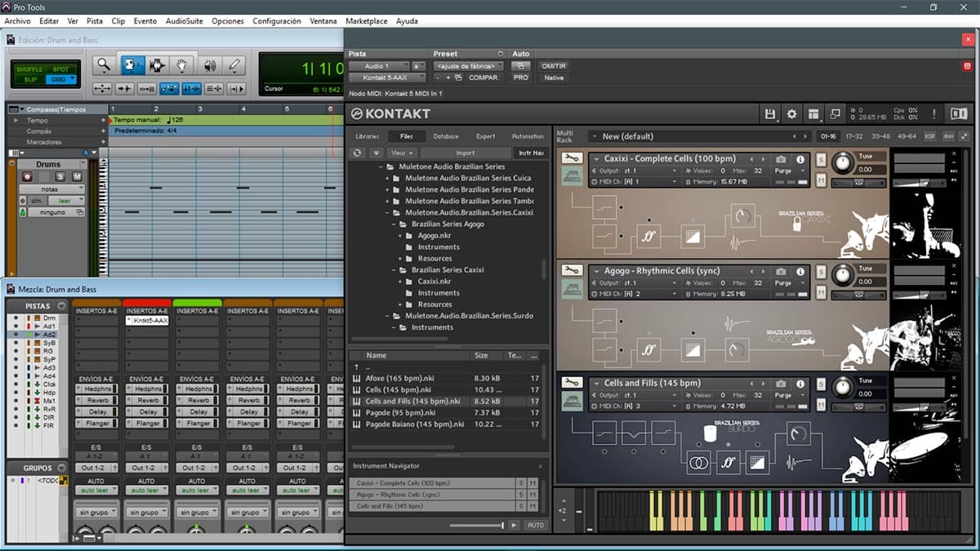Open Kontakt's save/load floppy disk menu
The height and width of the screenshot is (551, 980).
(770, 113)
